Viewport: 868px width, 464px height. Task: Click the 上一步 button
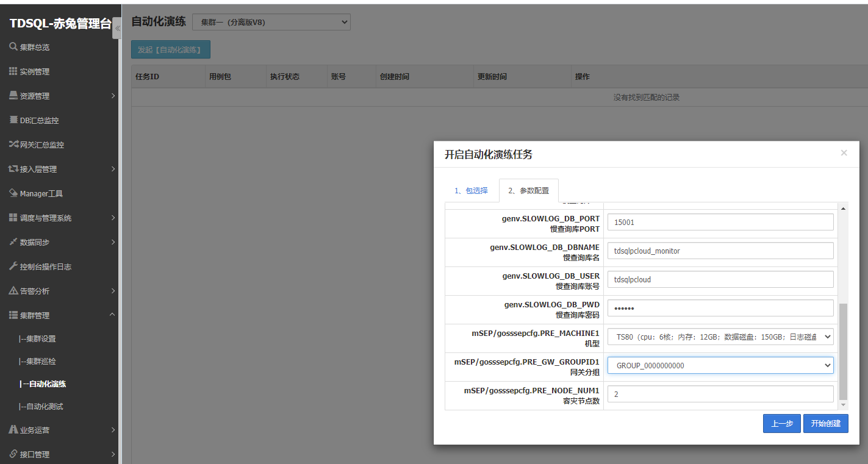point(781,424)
